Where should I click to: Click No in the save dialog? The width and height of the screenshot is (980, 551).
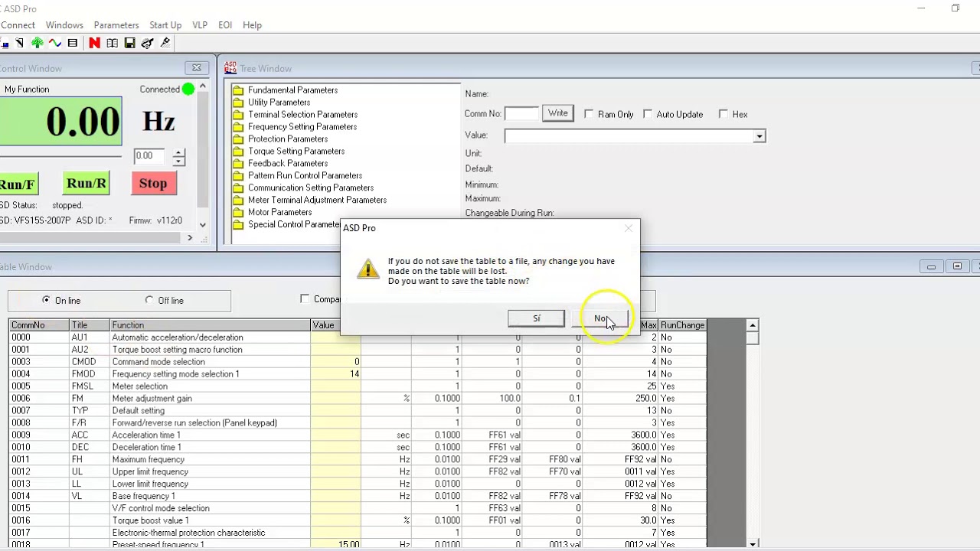pyautogui.click(x=600, y=318)
